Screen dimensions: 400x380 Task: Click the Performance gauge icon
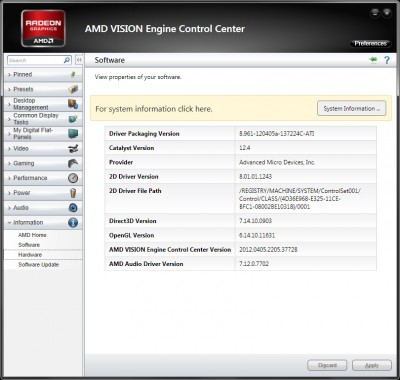tap(73, 178)
